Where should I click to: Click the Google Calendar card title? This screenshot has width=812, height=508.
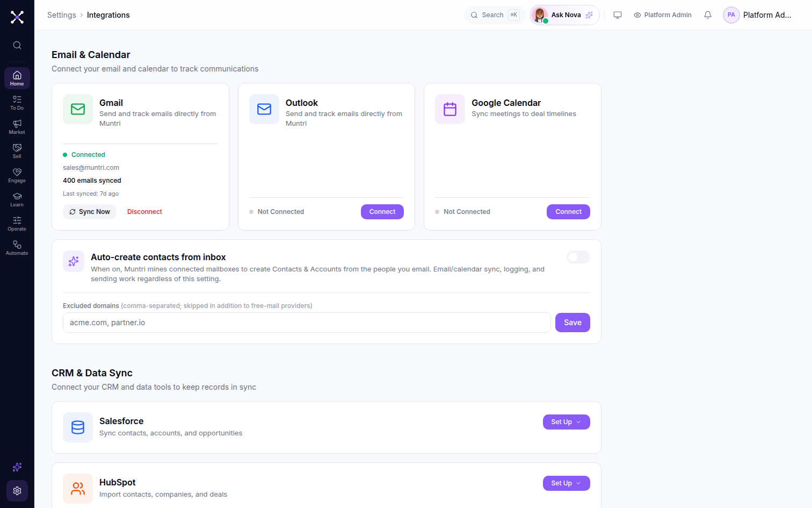(506, 103)
